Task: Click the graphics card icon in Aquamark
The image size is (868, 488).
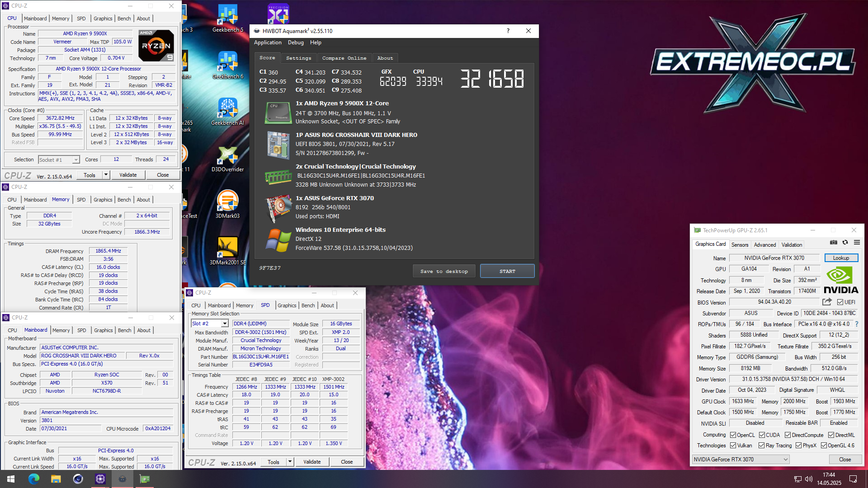Action: (278, 208)
